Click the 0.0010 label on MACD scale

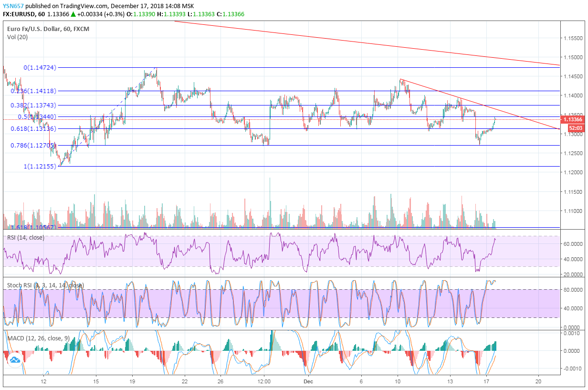pos(573,333)
